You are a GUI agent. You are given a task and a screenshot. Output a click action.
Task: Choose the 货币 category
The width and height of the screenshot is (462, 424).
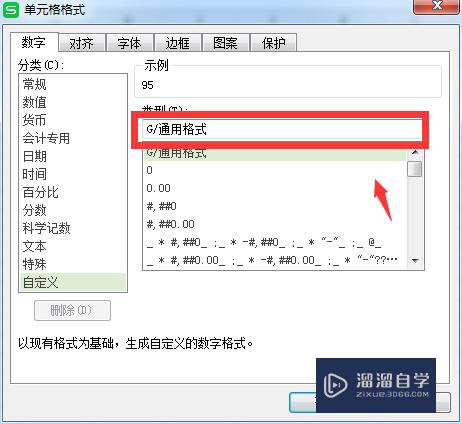click(x=73, y=120)
